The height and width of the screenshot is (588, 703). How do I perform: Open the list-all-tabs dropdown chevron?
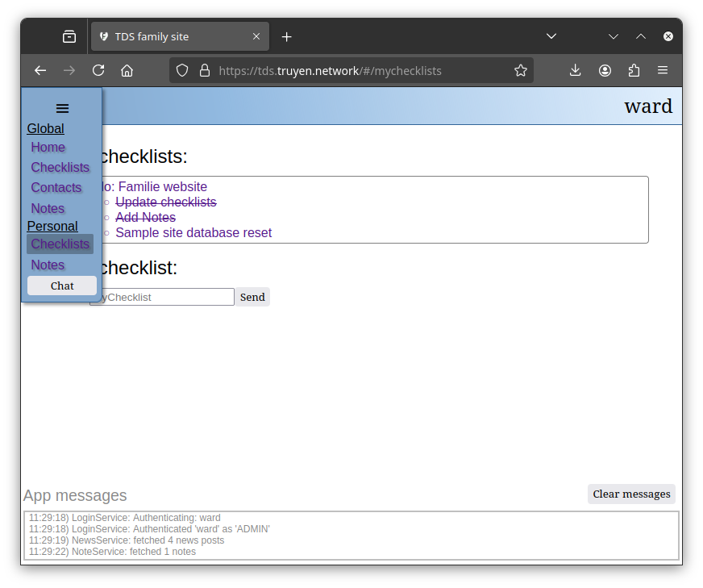click(x=551, y=36)
